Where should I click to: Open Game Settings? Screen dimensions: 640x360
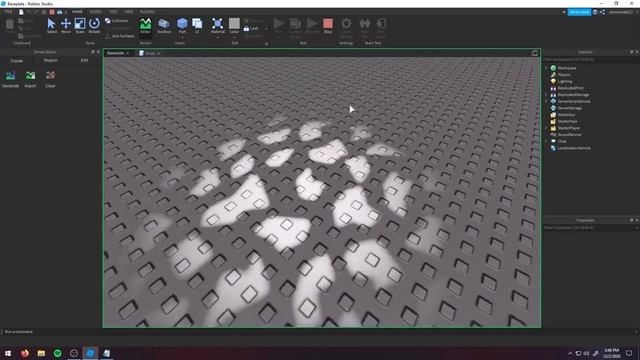(346, 27)
